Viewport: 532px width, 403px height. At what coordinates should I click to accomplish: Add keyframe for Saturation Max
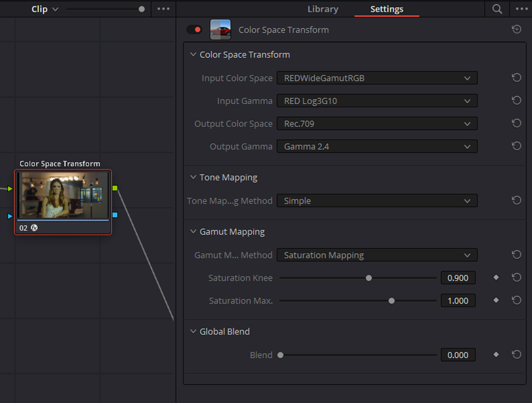496,300
